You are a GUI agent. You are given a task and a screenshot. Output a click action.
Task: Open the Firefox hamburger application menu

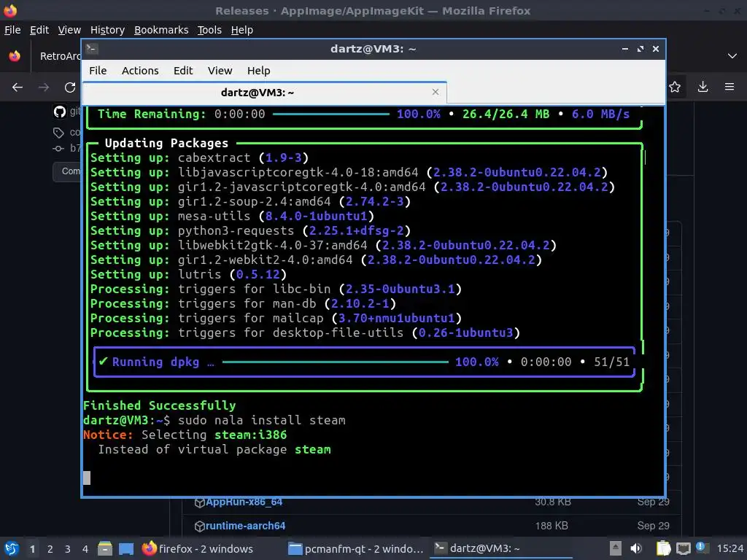tap(729, 87)
